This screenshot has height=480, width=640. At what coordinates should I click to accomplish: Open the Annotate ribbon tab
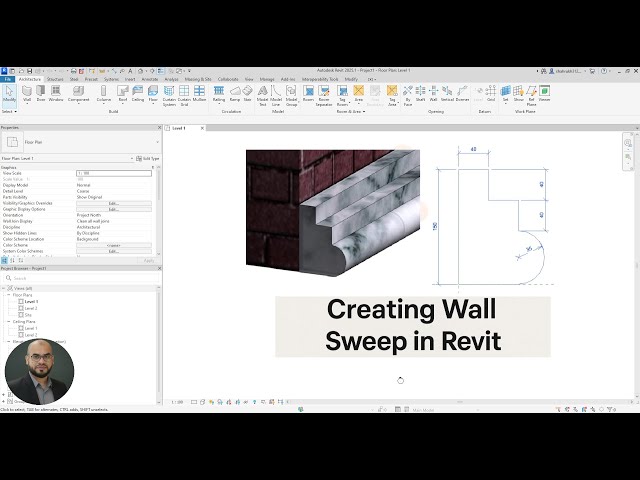tap(150, 79)
